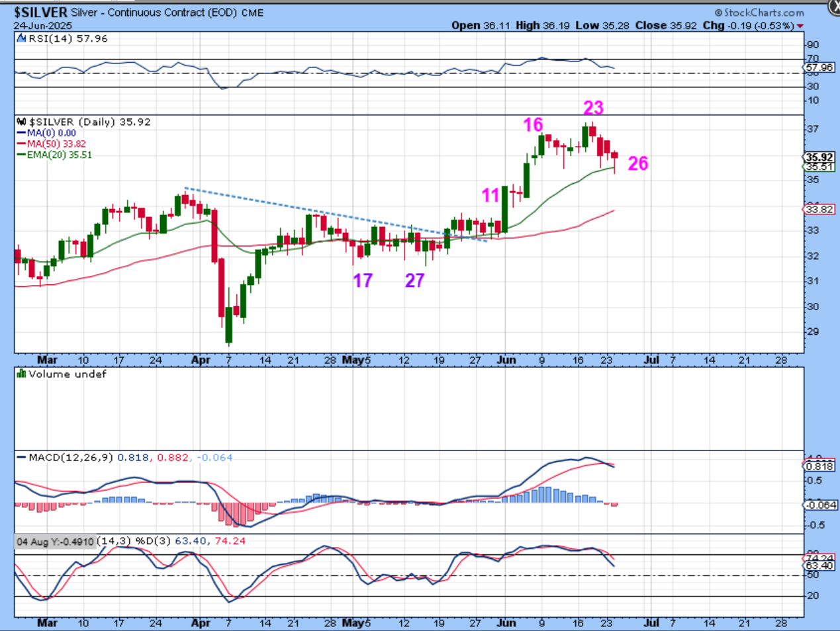Click the pink 23 annotation above the peak

tap(593, 108)
